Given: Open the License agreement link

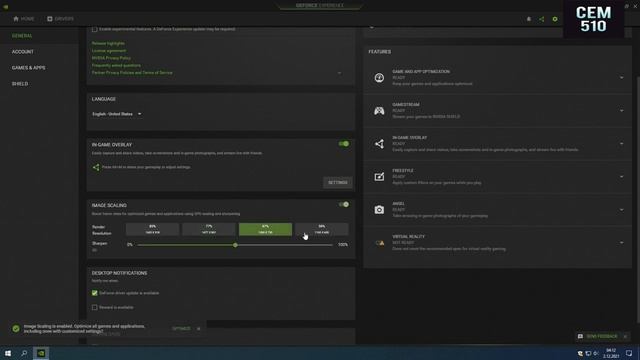Looking at the screenshot, I should coord(109,51).
